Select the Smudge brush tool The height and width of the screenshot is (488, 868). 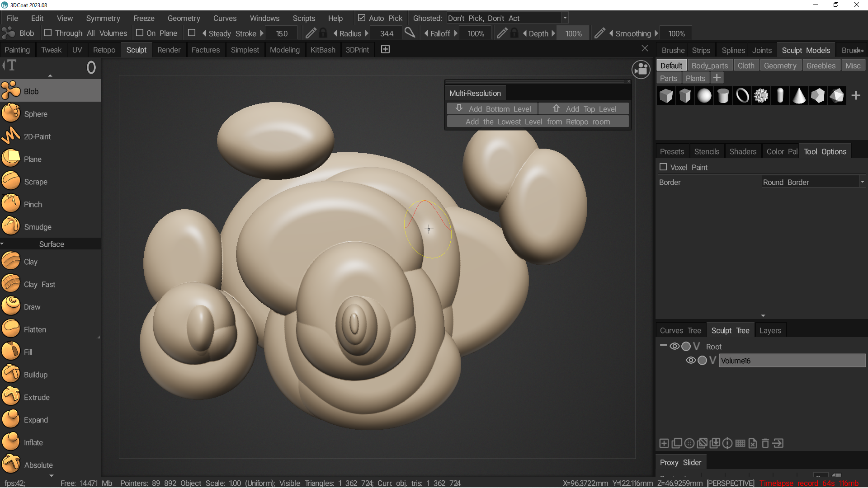[37, 227]
